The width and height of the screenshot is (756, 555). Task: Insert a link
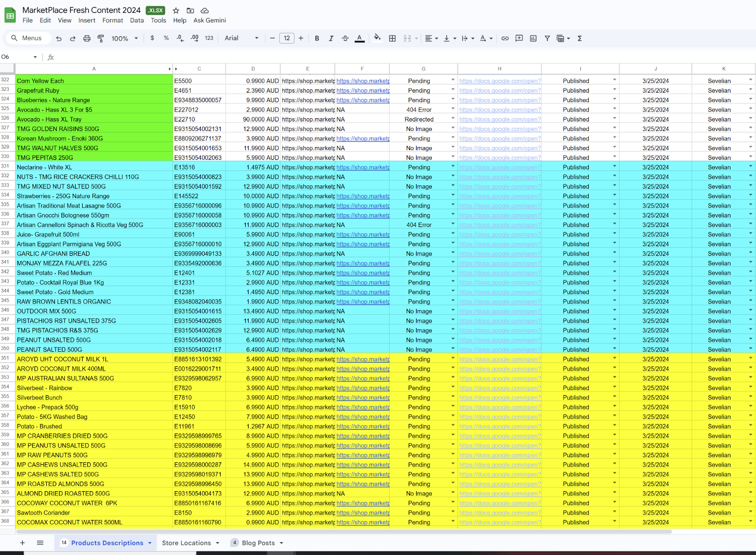505,38
